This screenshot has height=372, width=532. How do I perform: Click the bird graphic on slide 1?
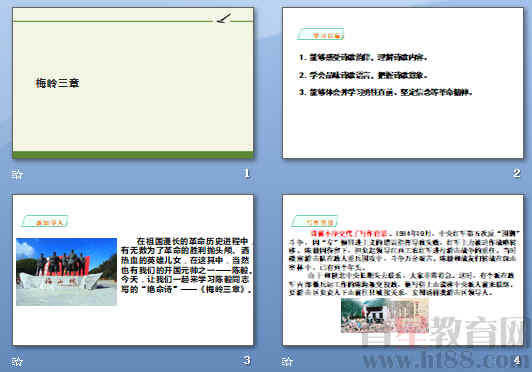(224, 19)
